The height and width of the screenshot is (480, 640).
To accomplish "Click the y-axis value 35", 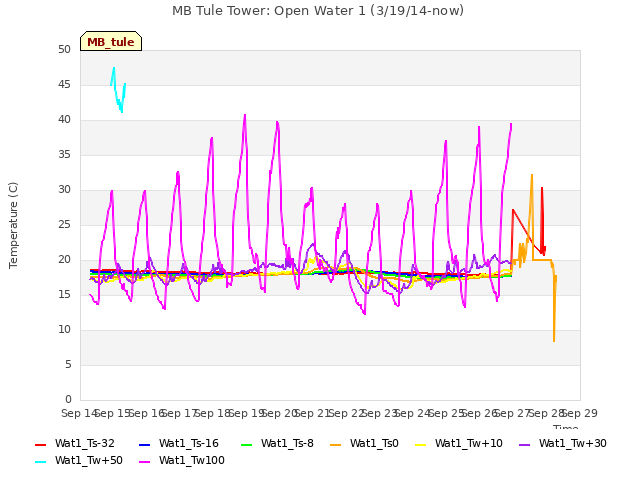I will click(64, 155).
